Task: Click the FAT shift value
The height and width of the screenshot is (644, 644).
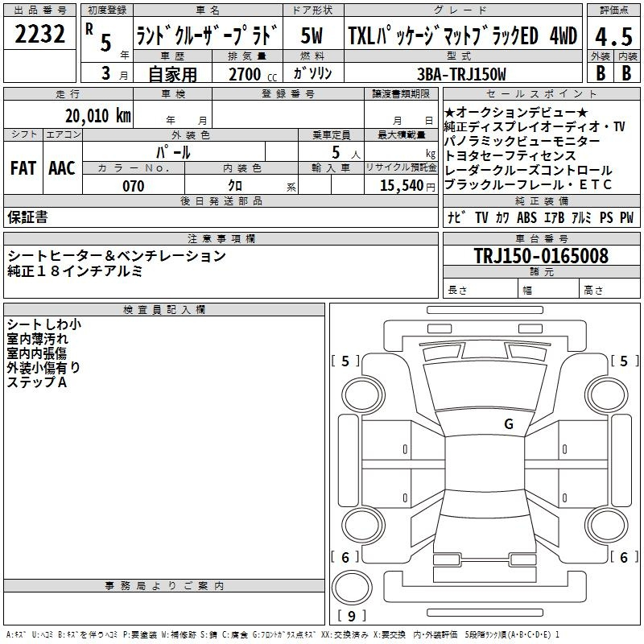Action: 23,168
